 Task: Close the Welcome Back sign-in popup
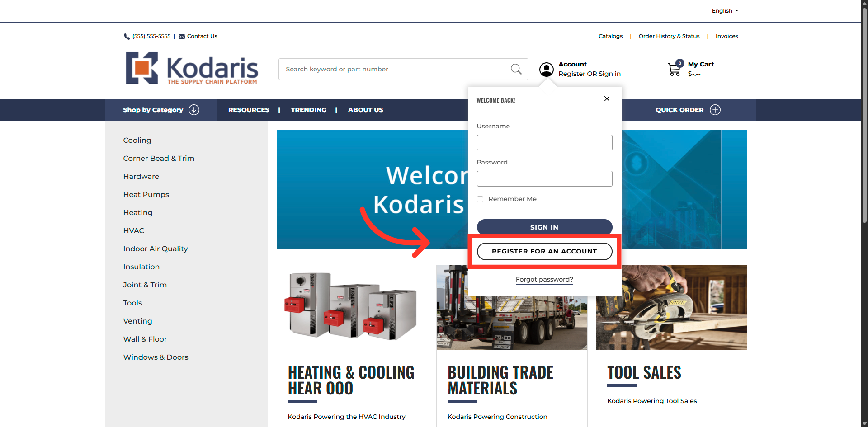[x=607, y=99]
